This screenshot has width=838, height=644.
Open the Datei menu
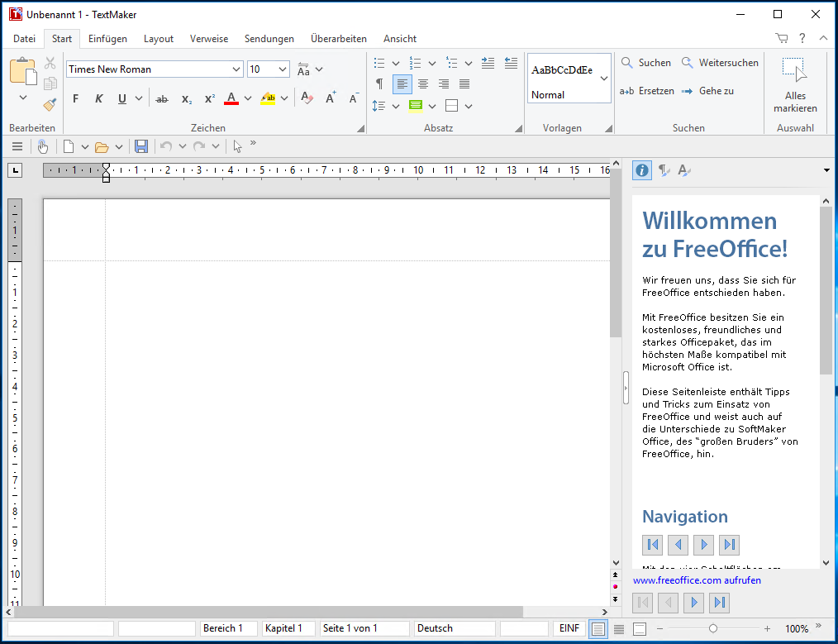click(x=25, y=39)
